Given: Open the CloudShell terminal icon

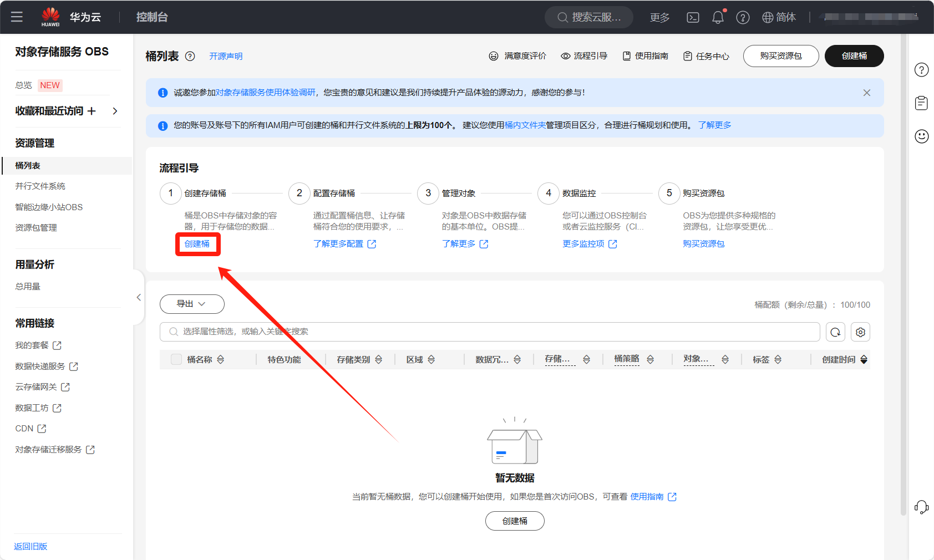Looking at the screenshot, I should (x=693, y=18).
